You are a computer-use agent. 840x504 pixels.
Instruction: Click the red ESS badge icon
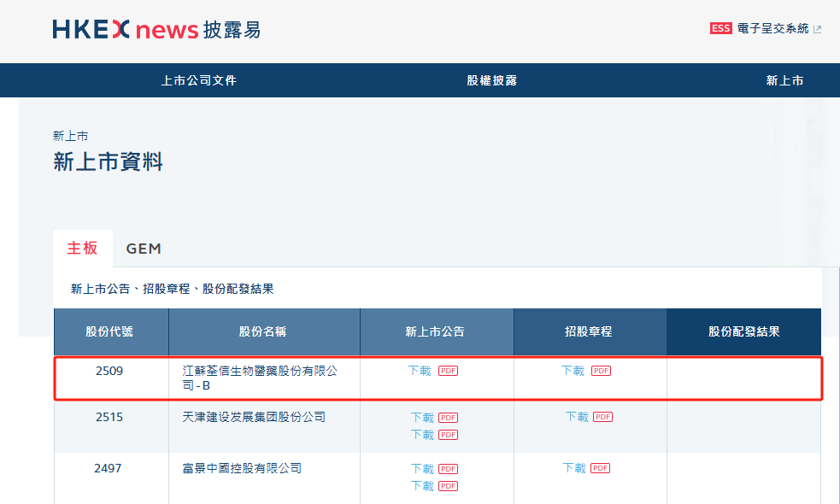pos(720,28)
